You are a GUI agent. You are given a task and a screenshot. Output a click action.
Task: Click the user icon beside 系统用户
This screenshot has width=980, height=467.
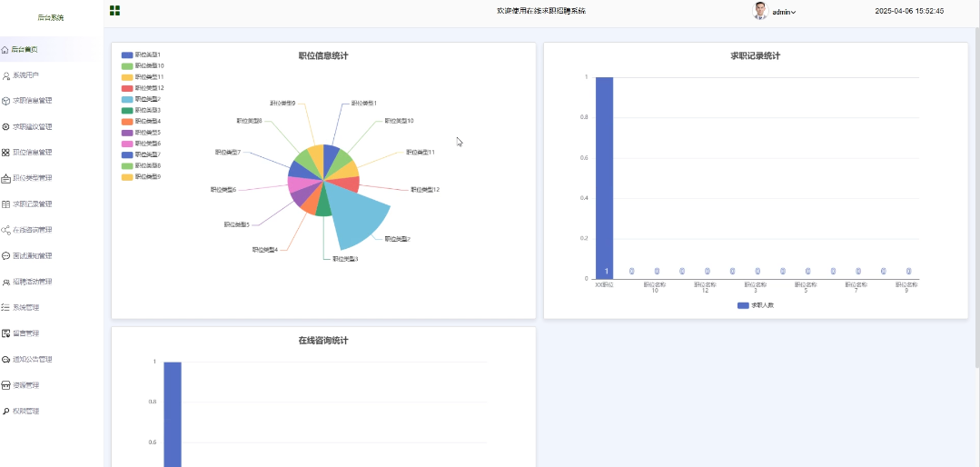6,75
